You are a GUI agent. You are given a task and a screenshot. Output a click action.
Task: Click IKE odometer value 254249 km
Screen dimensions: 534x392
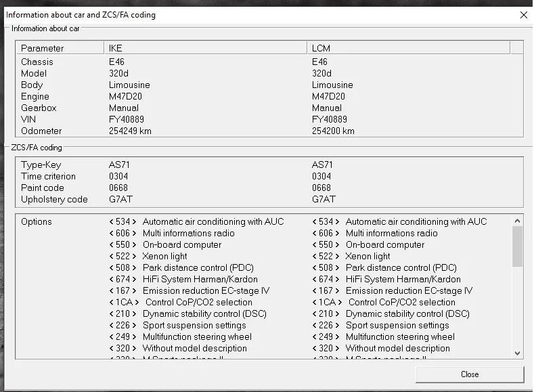coord(130,131)
